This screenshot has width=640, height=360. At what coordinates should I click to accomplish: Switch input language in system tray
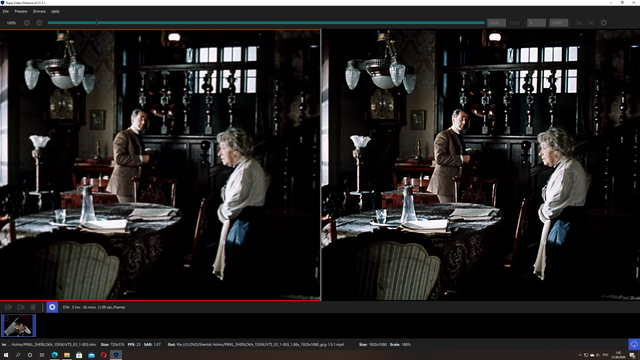(606, 355)
